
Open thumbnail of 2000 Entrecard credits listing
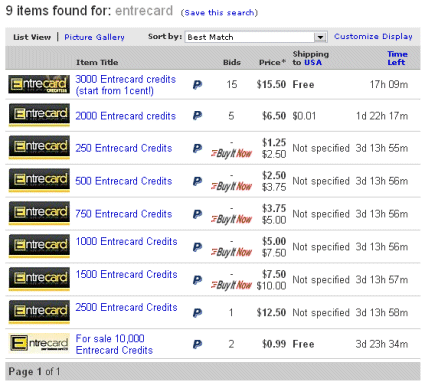pyautogui.click(x=39, y=115)
